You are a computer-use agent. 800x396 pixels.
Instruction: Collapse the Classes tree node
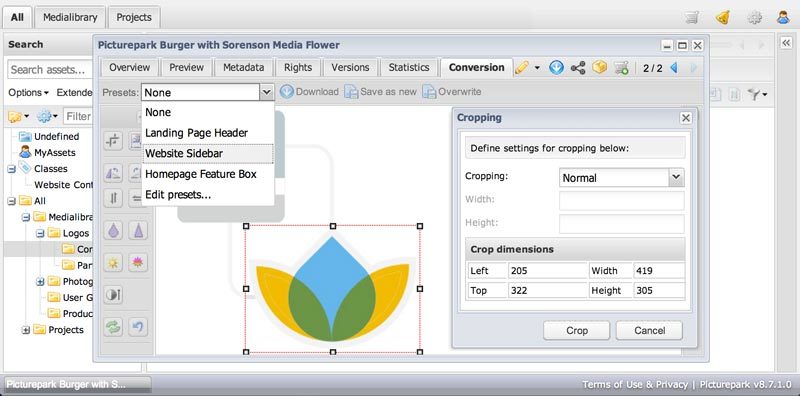11,169
